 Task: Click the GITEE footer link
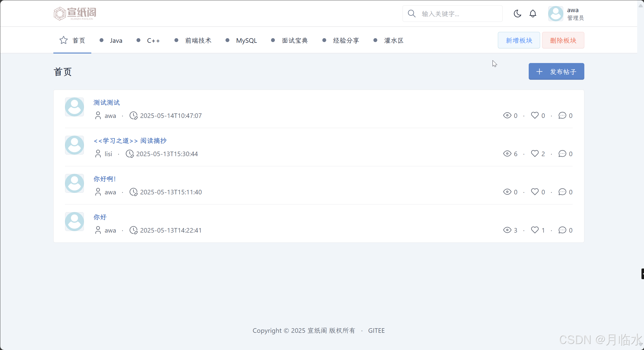pyautogui.click(x=376, y=331)
